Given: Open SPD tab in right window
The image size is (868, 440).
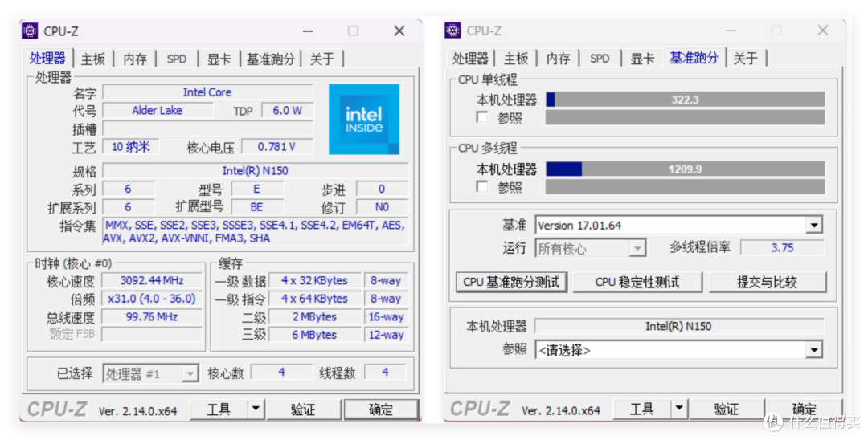Looking at the screenshot, I should (600, 59).
